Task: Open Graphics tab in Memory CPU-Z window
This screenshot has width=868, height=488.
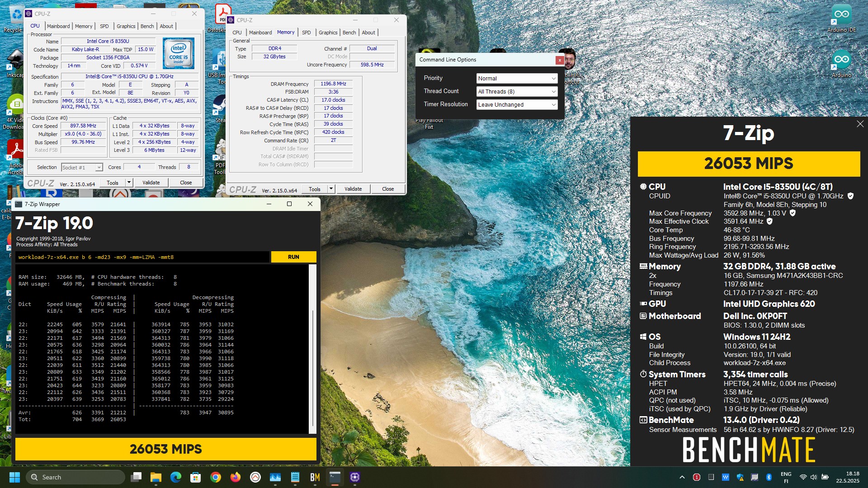Action: coord(328,33)
